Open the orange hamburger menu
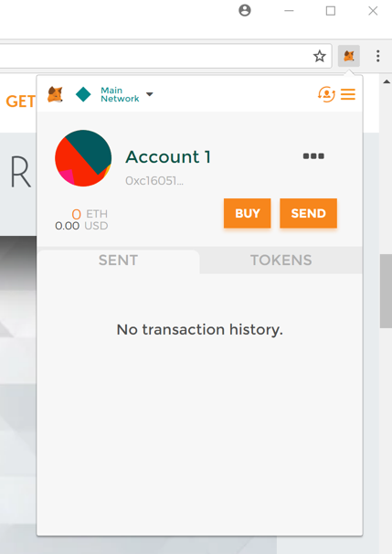Screen dimensions: 392x554 click(x=348, y=94)
